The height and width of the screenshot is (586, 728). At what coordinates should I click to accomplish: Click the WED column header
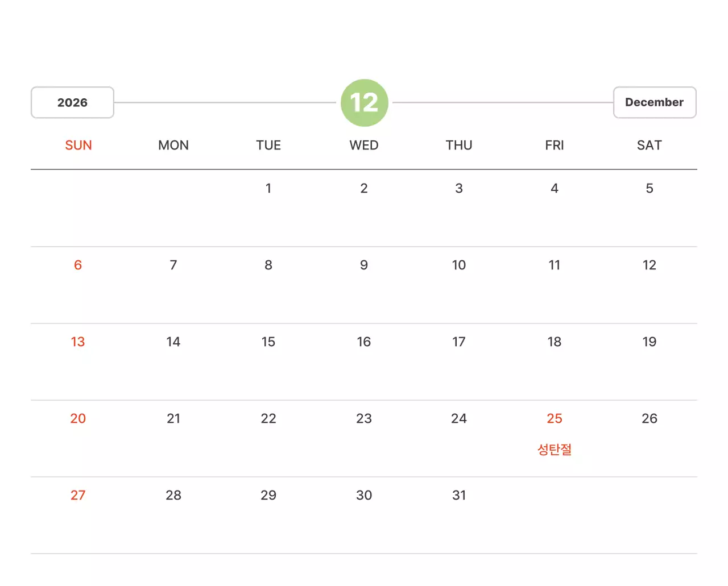[x=364, y=146]
